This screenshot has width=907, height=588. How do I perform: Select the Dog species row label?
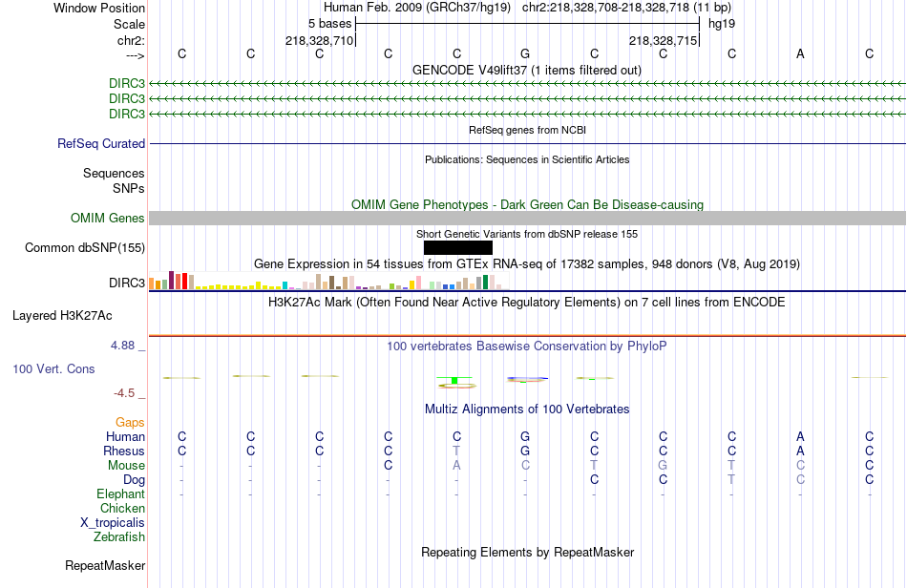[x=135, y=480]
